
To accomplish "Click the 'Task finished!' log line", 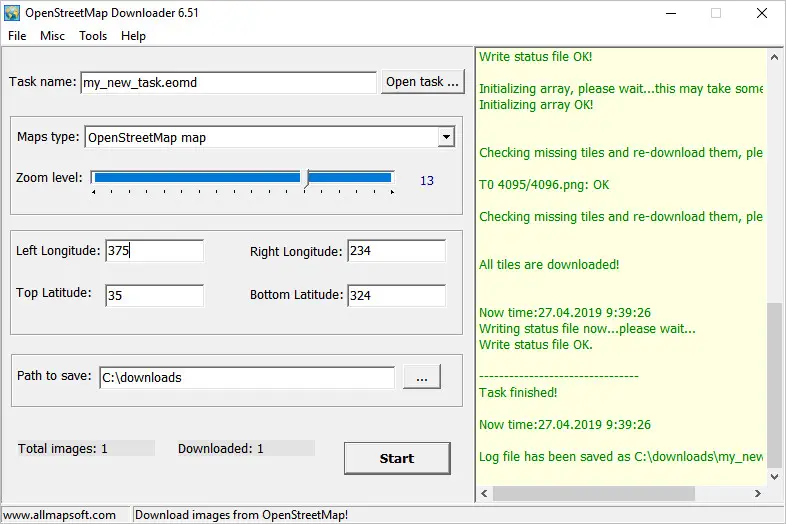I will coord(518,393).
